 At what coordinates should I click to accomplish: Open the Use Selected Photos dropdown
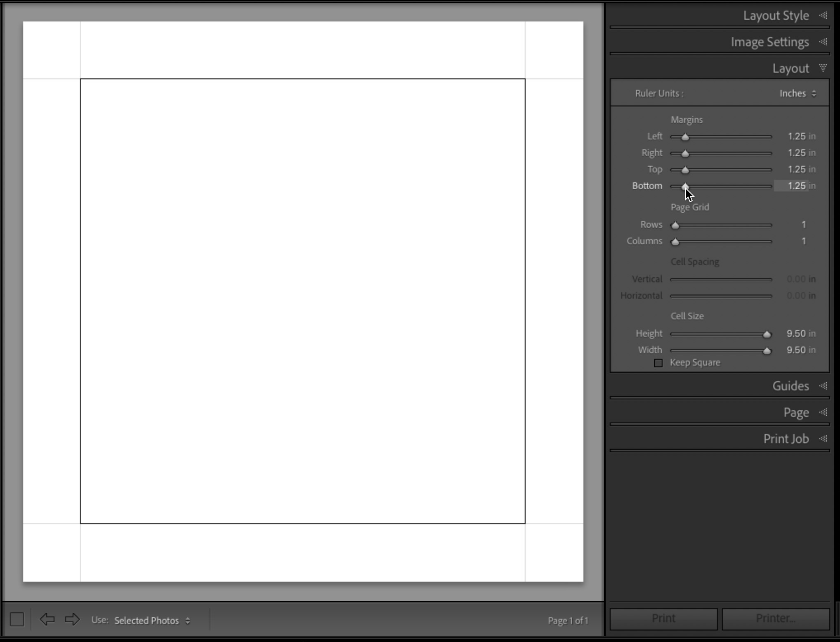(151, 620)
